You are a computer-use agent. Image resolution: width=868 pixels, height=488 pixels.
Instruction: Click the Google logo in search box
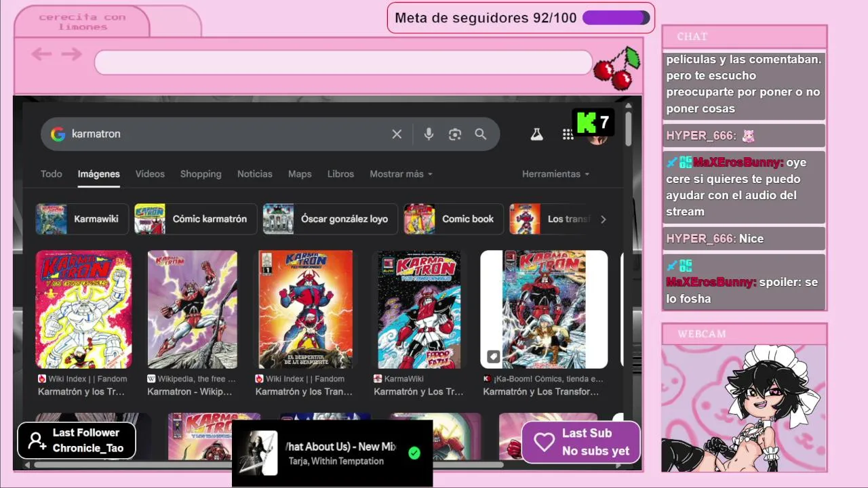point(58,134)
